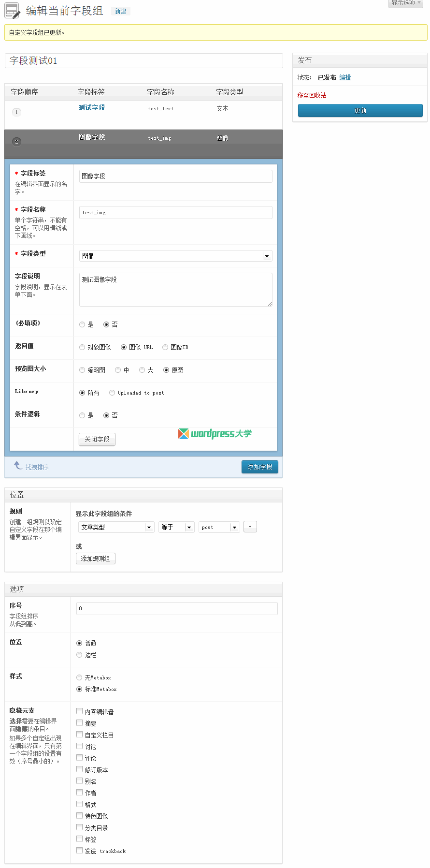Click the 字段顺序 column header
This screenshot has height=868, width=430.
coord(24,92)
